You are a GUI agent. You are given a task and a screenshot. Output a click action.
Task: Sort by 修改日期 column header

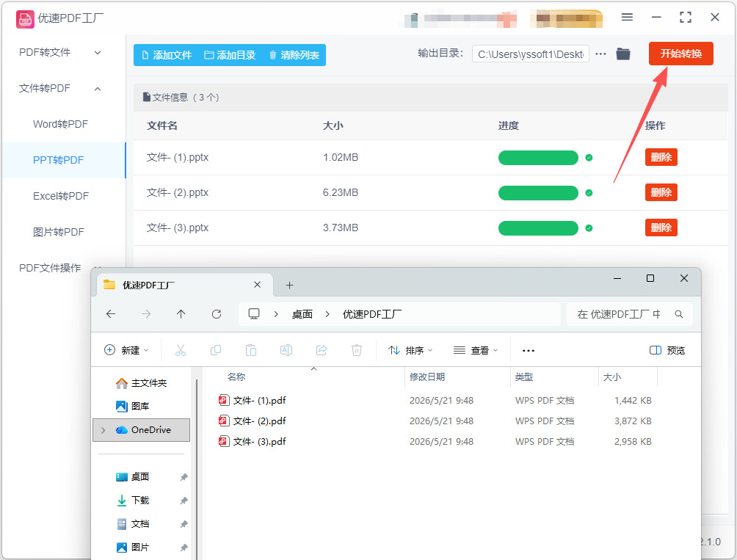pos(426,377)
